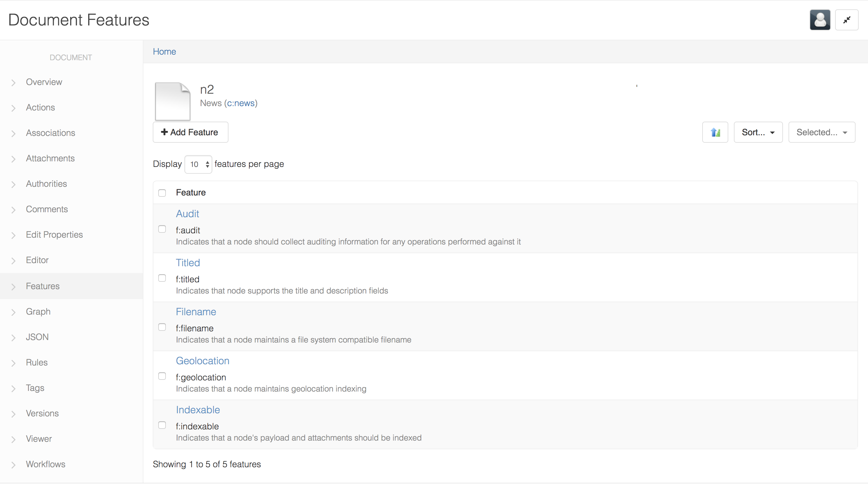Open Authorities in the sidebar
Image resolution: width=868 pixels, height=484 pixels.
coord(46,184)
